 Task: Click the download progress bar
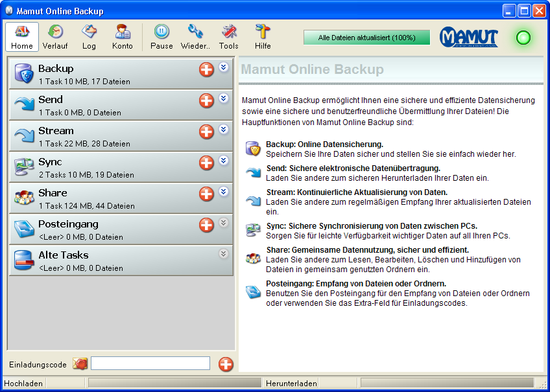click(448, 383)
